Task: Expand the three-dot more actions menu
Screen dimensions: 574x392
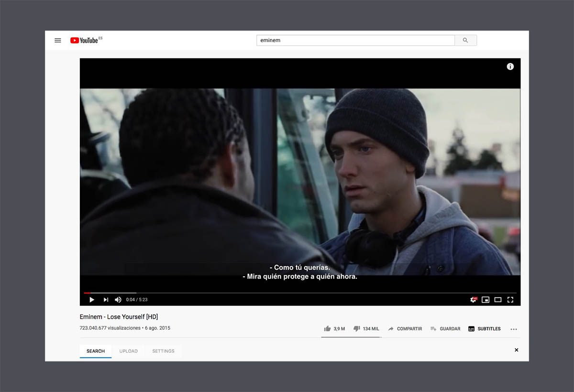Action: click(x=514, y=329)
